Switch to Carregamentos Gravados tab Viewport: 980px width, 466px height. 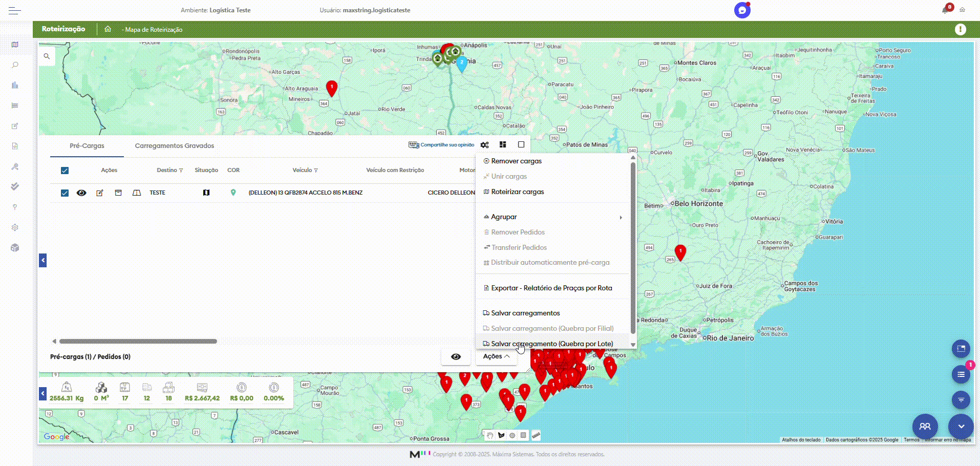tap(174, 146)
